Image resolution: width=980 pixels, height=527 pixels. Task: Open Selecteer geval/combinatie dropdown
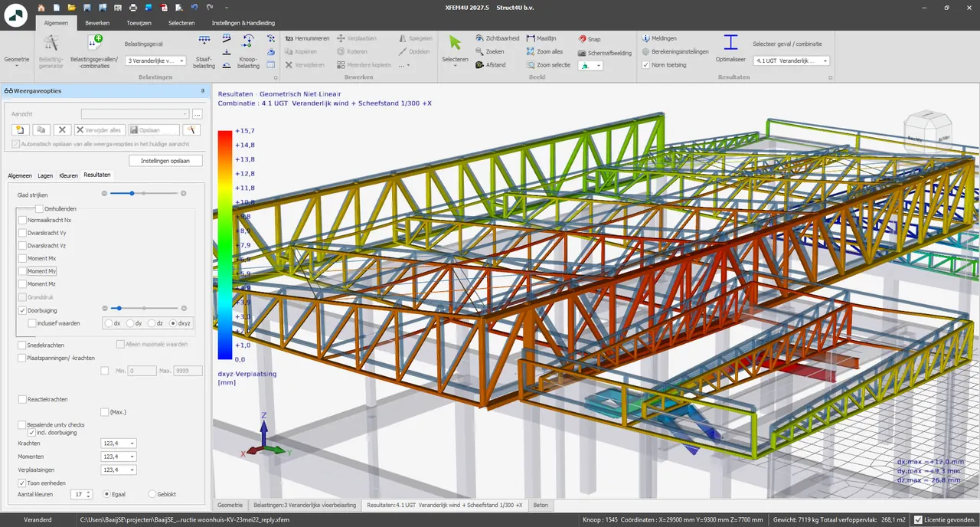[791, 61]
